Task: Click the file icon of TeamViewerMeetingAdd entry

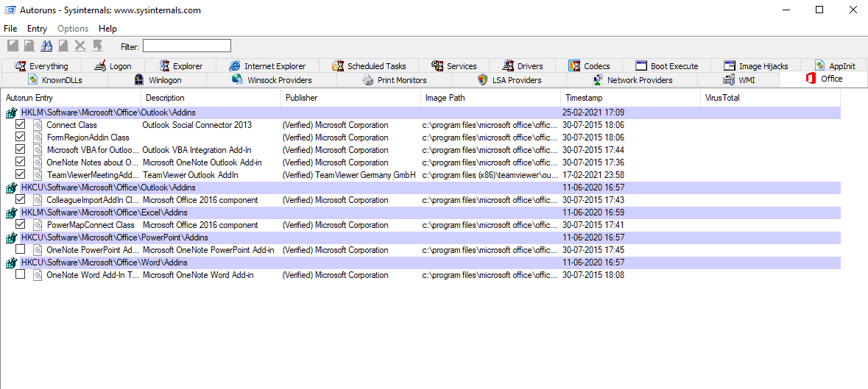Action: pos(37,175)
